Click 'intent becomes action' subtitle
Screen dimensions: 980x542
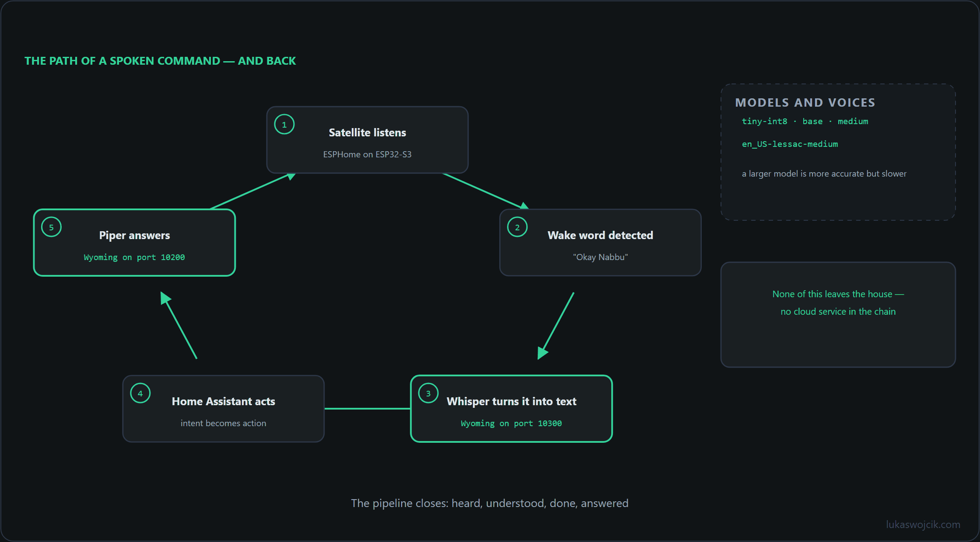(x=224, y=423)
